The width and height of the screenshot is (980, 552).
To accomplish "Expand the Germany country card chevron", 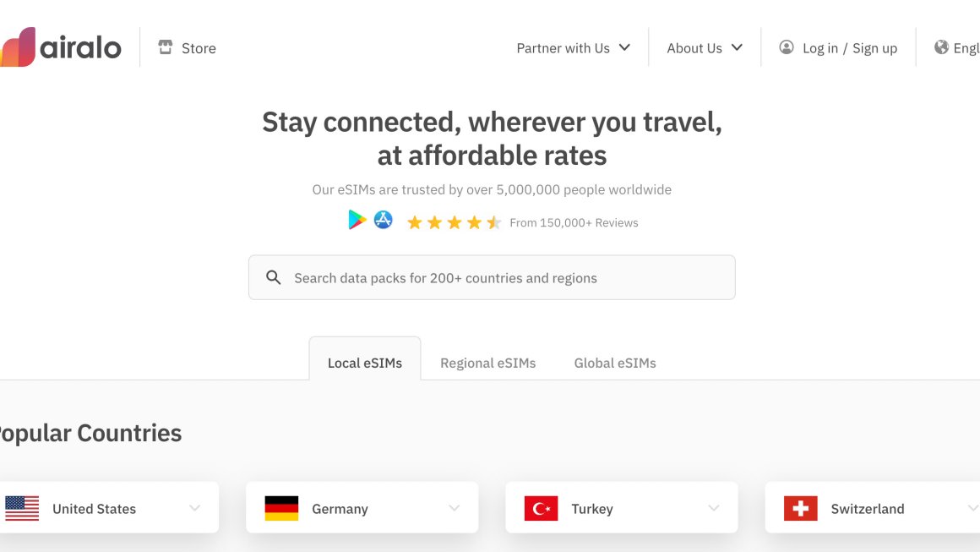I will pos(455,508).
